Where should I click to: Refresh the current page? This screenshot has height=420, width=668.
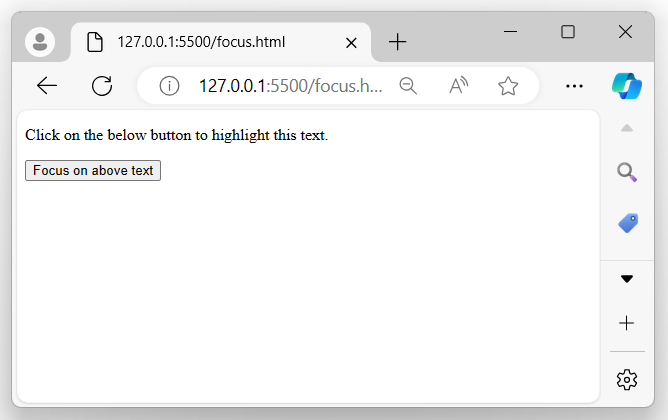102,86
